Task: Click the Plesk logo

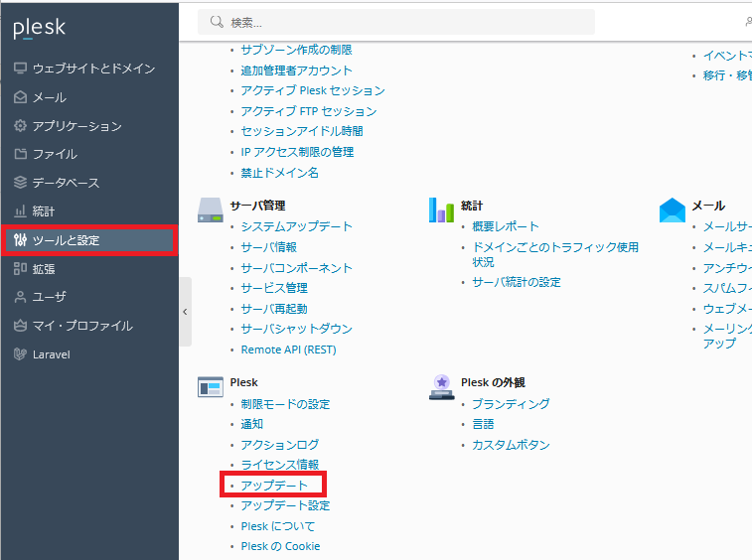Action: [39, 28]
